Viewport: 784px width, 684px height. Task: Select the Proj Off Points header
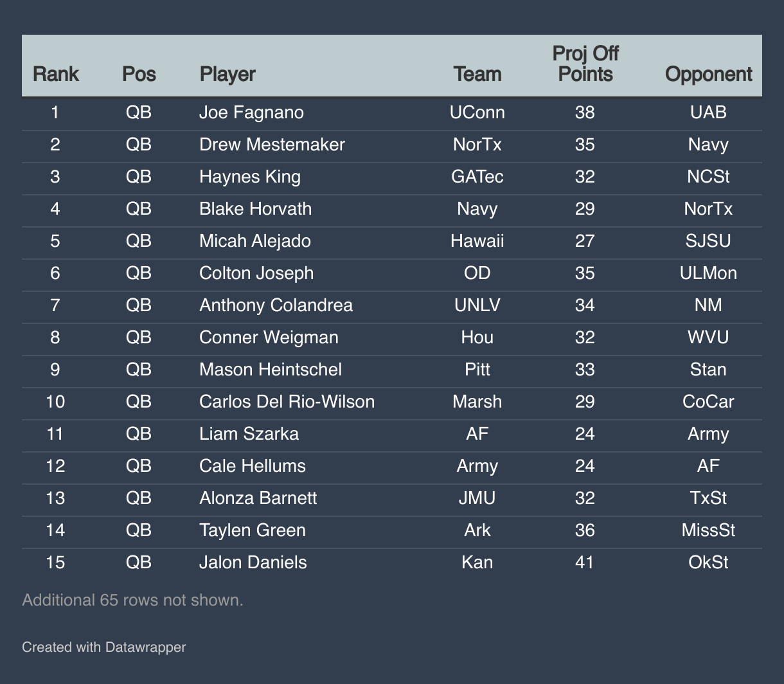585,64
